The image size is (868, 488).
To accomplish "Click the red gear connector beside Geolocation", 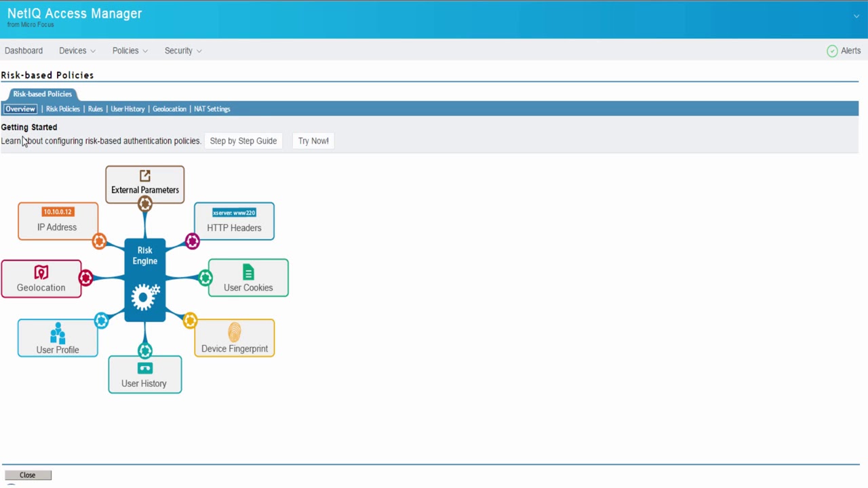I will coord(85,278).
